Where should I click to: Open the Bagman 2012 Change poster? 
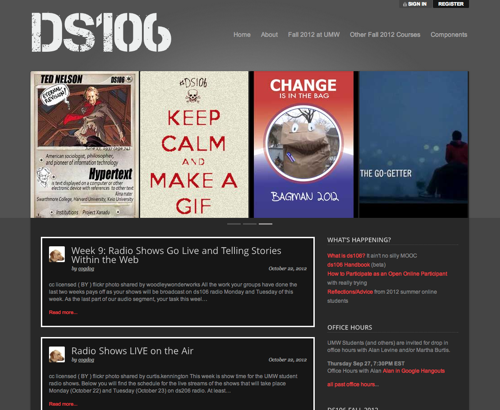pyautogui.click(x=304, y=144)
